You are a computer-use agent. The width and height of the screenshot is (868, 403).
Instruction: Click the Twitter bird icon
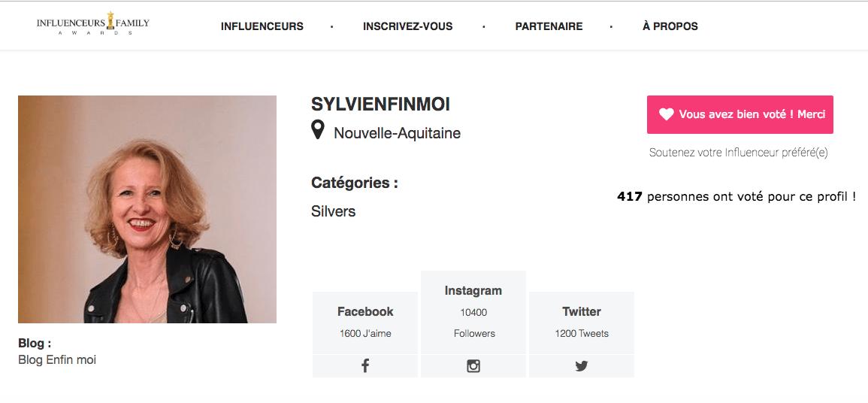(x=581, y=366)
